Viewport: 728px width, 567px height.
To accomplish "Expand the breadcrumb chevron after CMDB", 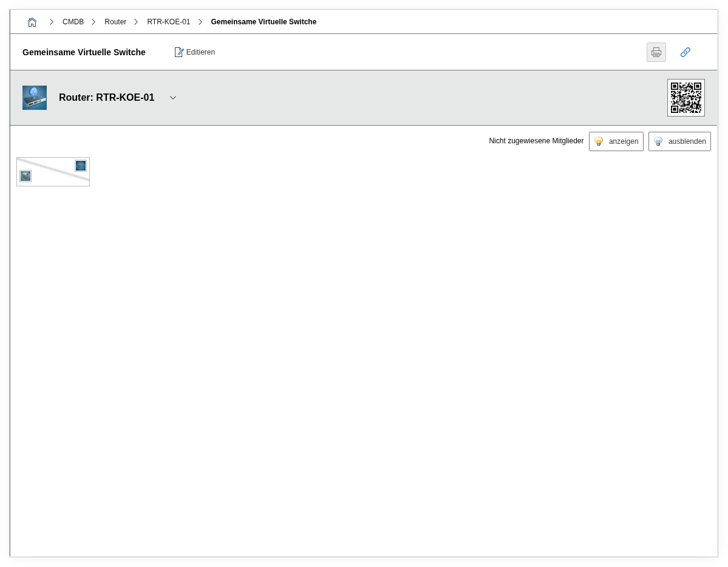I will click(x=94, y=22).
